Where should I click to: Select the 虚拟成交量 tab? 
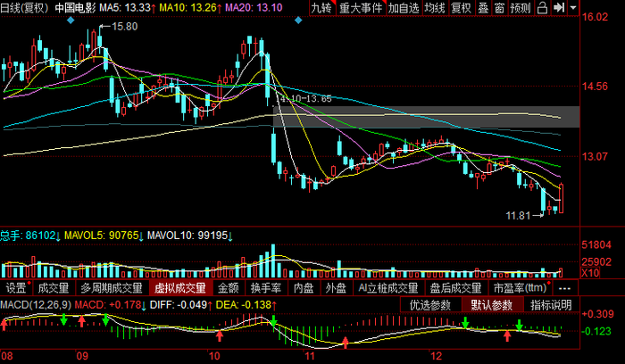[180, 287]
